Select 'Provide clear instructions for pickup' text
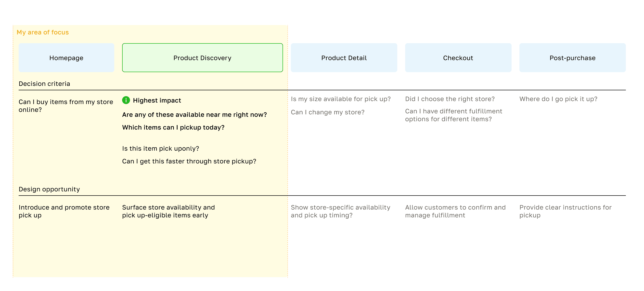The image size is (644, 291). tap(565, 211)
